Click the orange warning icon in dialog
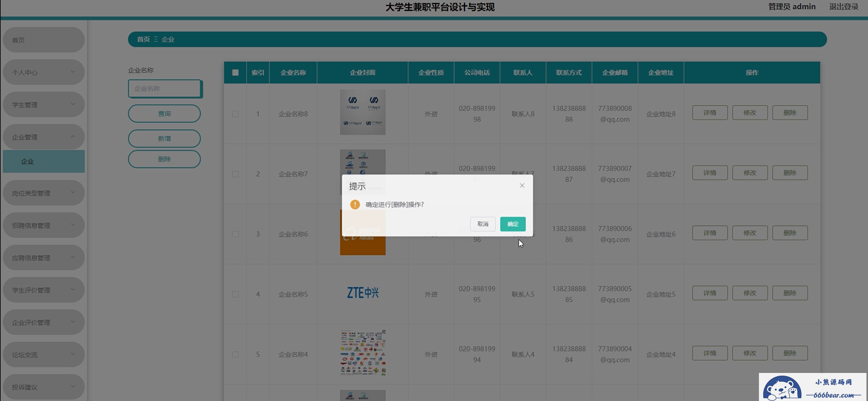This screenshot has height=401, width=868. [x=355, y=204]
